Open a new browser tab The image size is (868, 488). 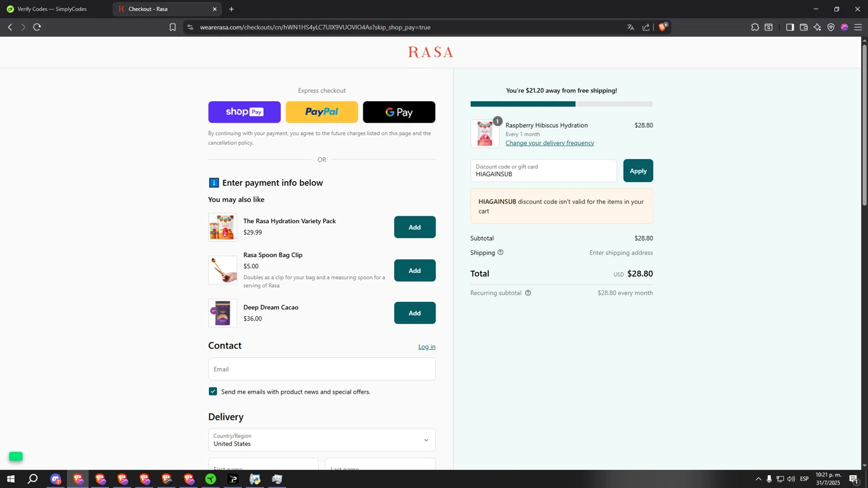click(x=231, y=9)
